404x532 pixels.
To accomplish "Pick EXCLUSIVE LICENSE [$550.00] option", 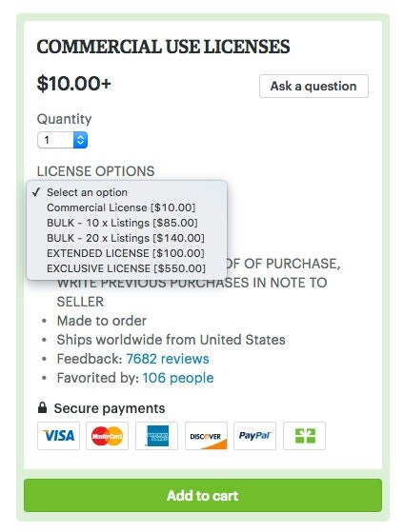I will [x=126, y=268].
